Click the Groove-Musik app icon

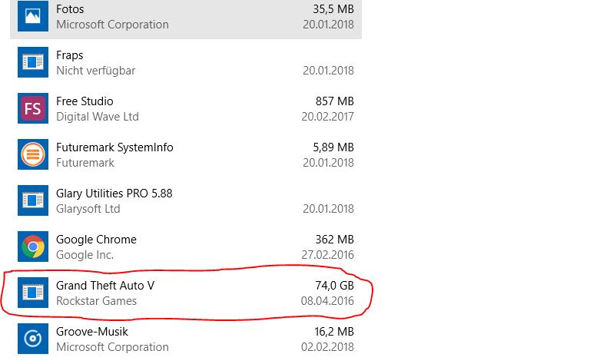33,339
